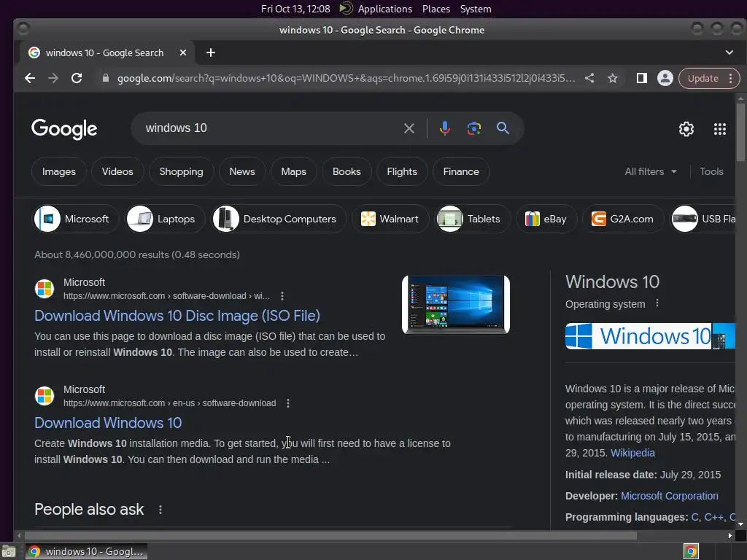The image size is (747, 560).
Task: Start voice search with the microphone icon
Action: click(444, 128)
